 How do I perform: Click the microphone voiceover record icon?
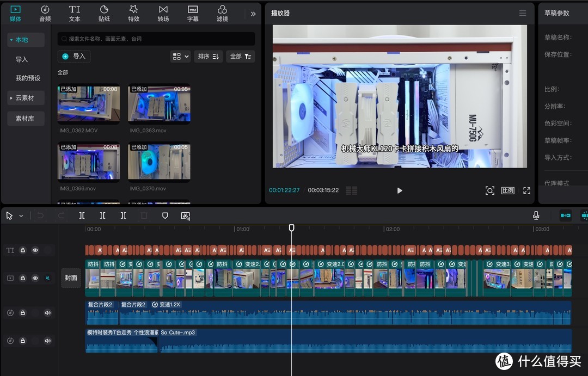pos(536,215)
